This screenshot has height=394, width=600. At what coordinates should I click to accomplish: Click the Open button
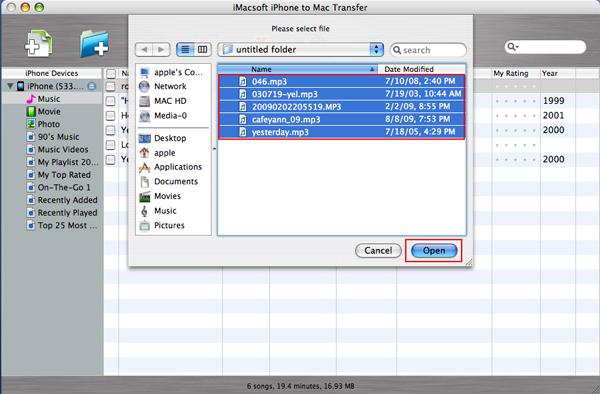pos(434,251)
